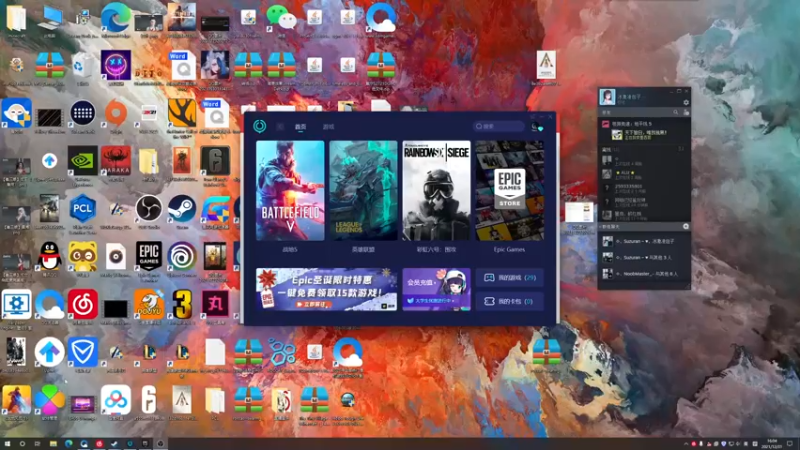Select the QQ penguin desktop icon
Screen dimensions: 800x450
[49, 259]
